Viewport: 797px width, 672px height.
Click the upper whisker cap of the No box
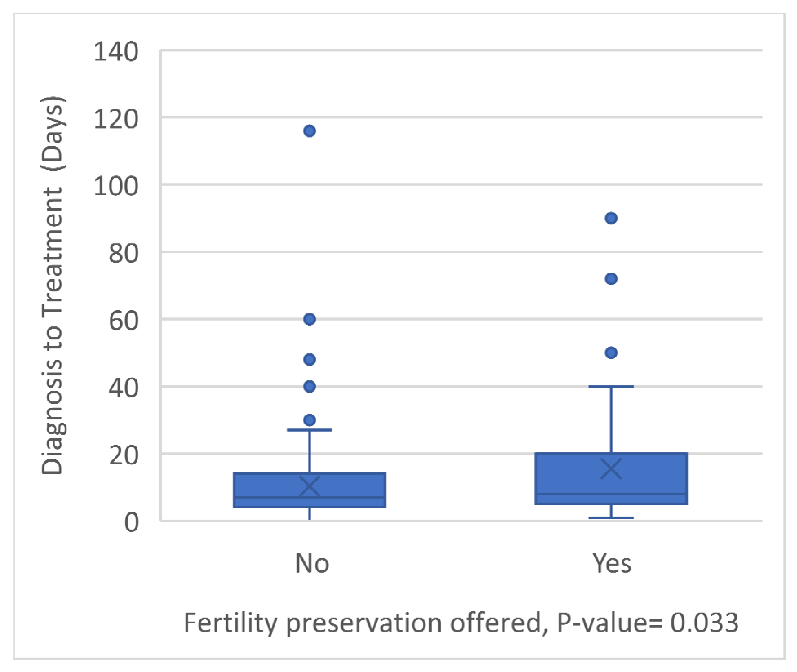pos(309,430)
